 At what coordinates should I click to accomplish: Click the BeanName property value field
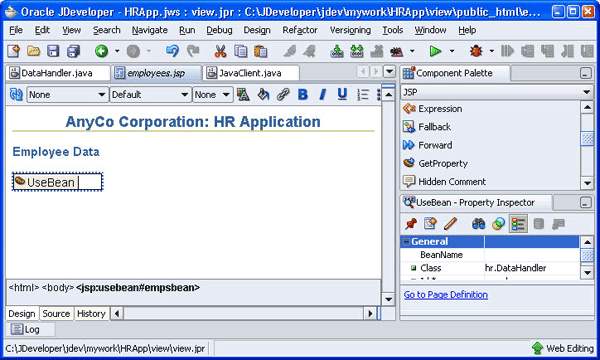[532, 255]
